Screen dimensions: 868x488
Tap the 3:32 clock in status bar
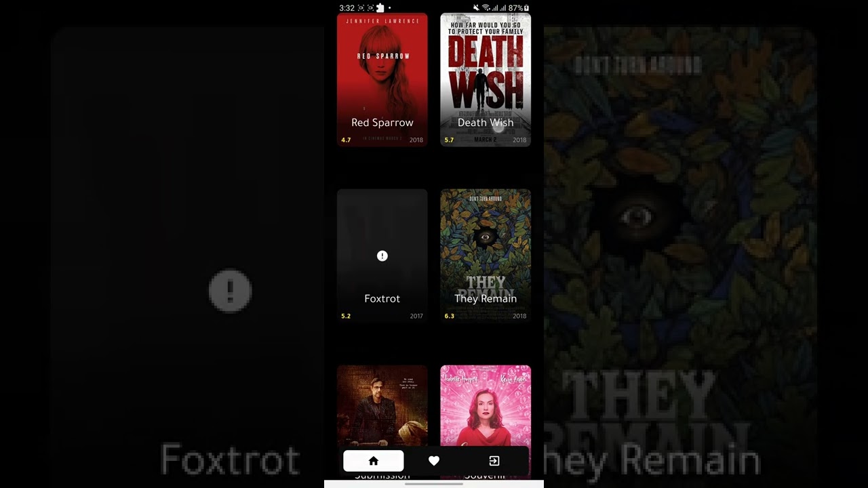347,8
